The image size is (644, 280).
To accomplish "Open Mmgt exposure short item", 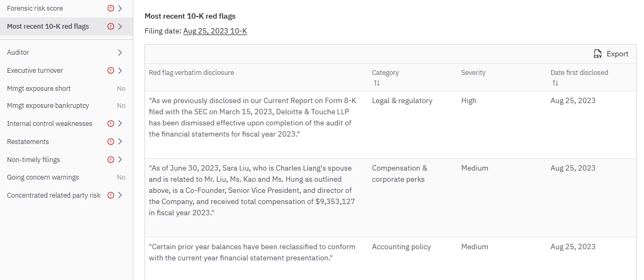I will coord(39,89).
